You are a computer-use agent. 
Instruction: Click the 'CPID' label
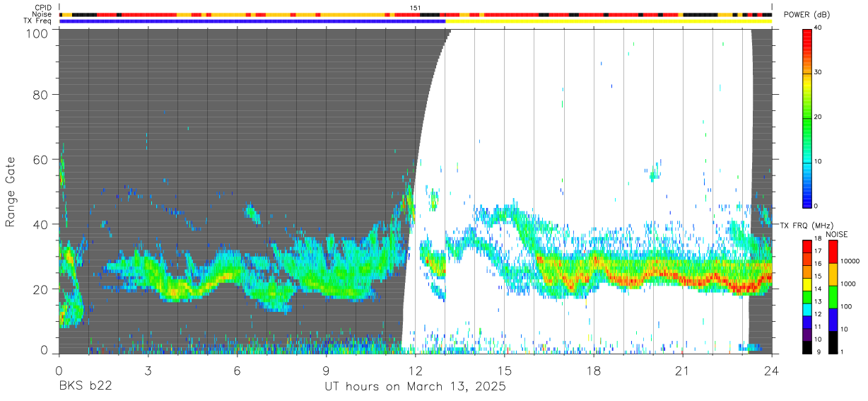(x=44, y=8)
